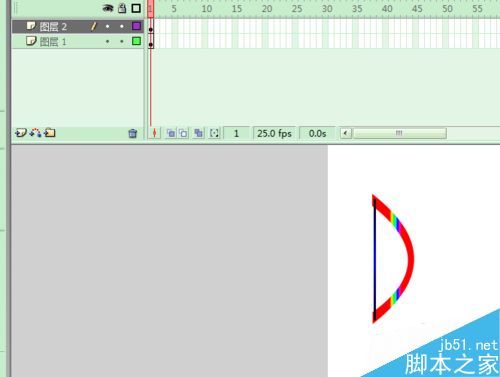Viewport: 500px width, 377px height.
Task: Click the lock all layers padlock icon
Action: [x=122, y=8]
